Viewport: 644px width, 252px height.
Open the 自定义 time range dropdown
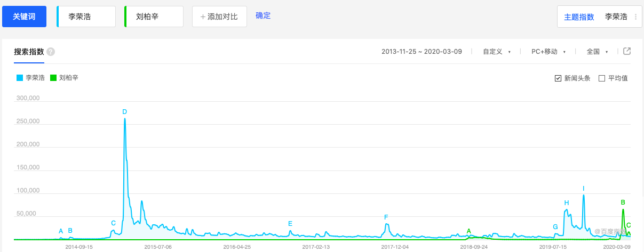point(497,52)
